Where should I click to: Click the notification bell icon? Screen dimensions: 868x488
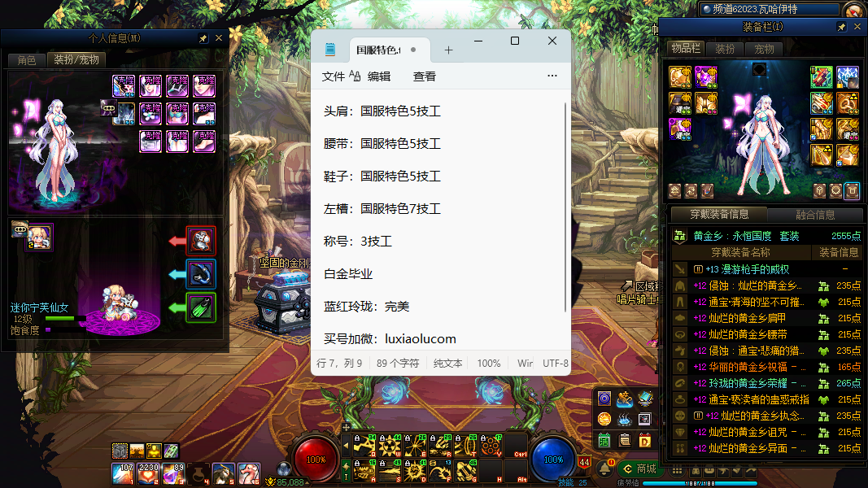tap(605, 468)
